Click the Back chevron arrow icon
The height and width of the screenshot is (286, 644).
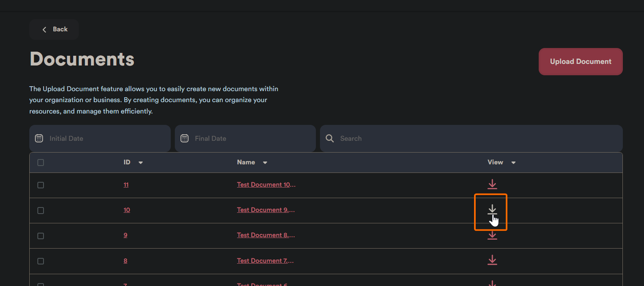[x=44, y=29]
